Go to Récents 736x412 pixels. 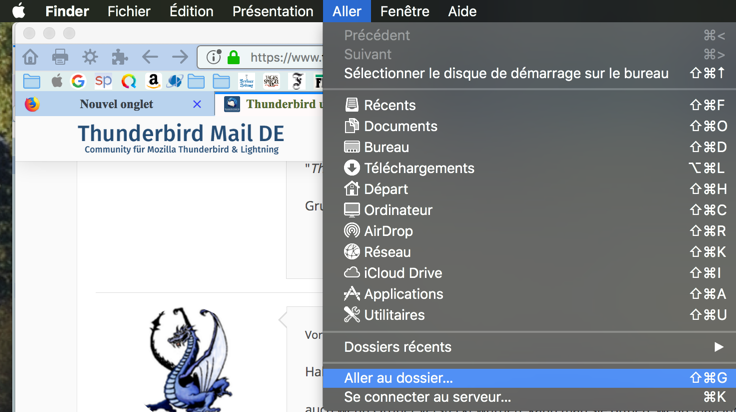[x=529, y=105]
